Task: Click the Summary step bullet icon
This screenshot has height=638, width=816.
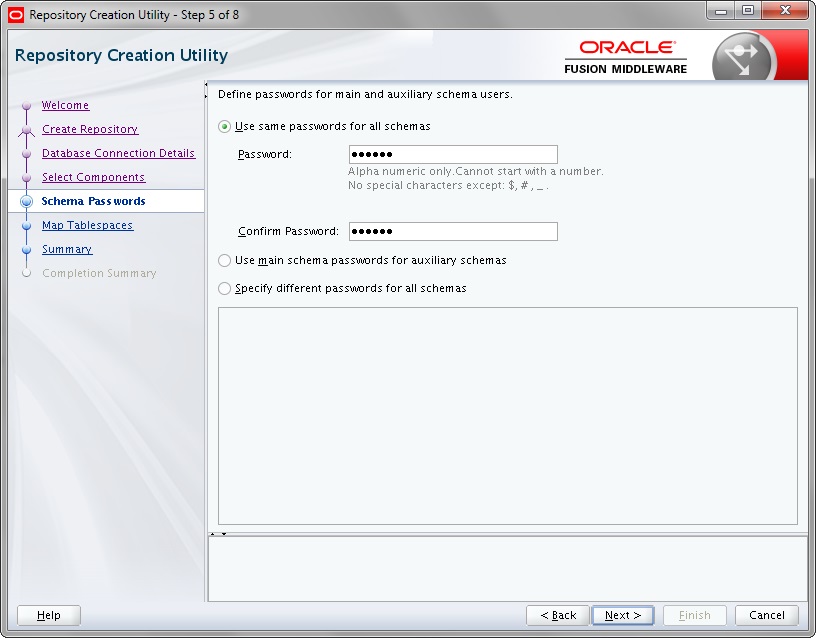Action: click(x=27, y=249)
